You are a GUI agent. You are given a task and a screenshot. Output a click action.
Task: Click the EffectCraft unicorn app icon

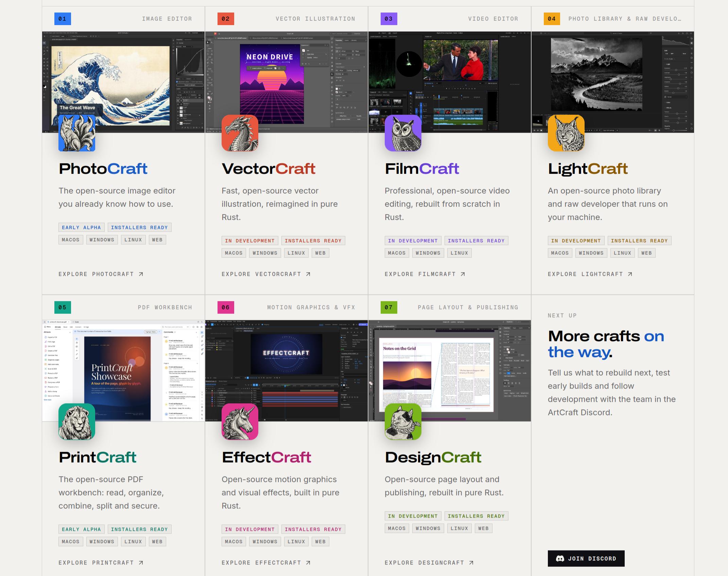[240, 421]
